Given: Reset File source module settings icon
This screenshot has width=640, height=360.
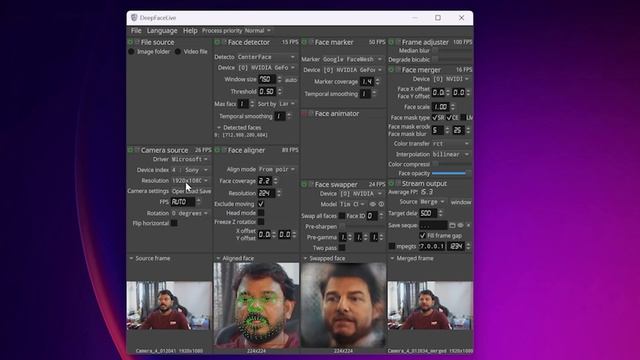Looking at the screenshot, I should point(137,42).
